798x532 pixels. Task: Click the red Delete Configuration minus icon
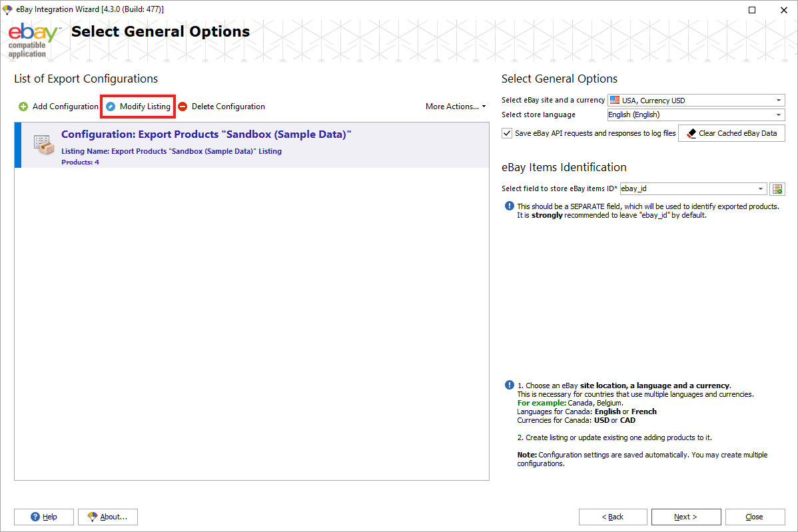(x=183, y=107)
